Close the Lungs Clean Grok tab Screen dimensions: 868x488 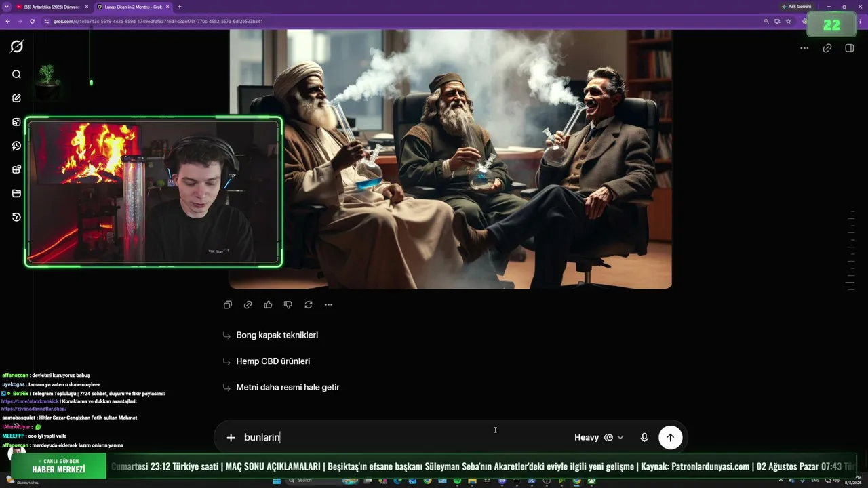pyautogui.click(x=167, y=7)
